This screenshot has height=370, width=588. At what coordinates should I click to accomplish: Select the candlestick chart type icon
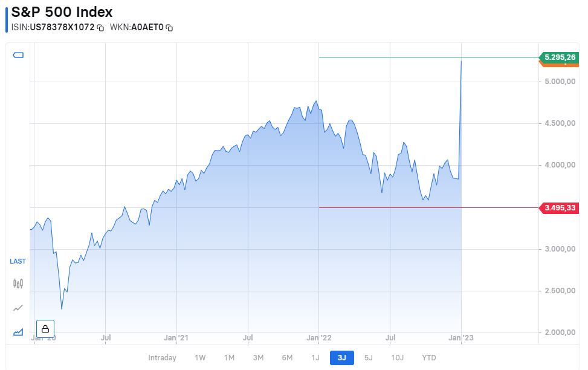[x=17, y=282]
